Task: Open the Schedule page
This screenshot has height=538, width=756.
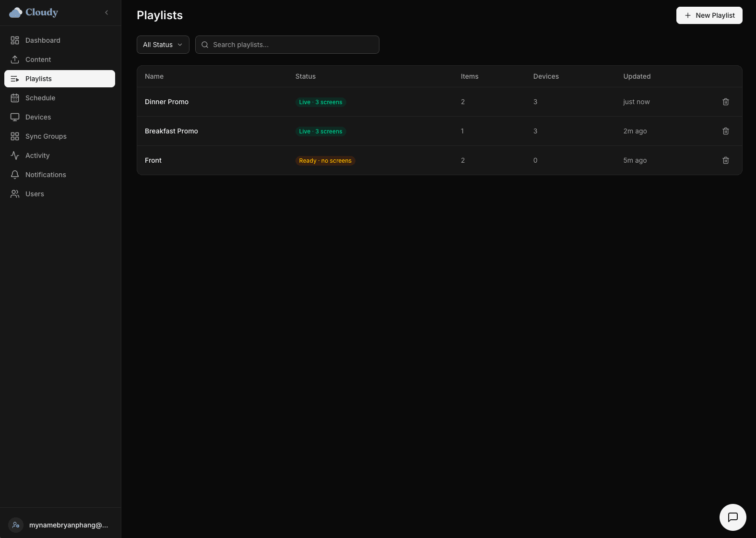Action: tap(59, 98)
